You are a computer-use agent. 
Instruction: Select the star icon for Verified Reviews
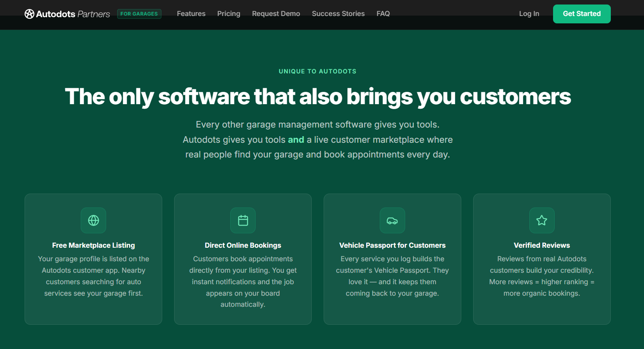542,220
